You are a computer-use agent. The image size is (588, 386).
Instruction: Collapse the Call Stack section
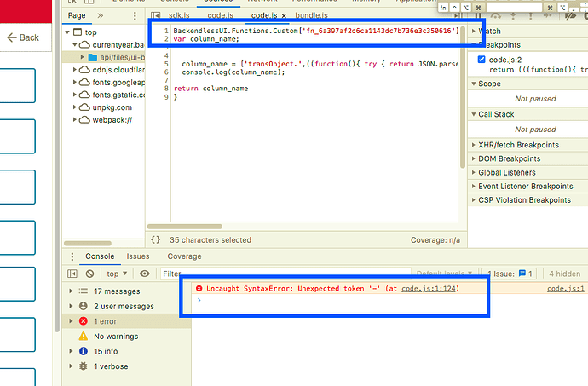pos(473,114)
